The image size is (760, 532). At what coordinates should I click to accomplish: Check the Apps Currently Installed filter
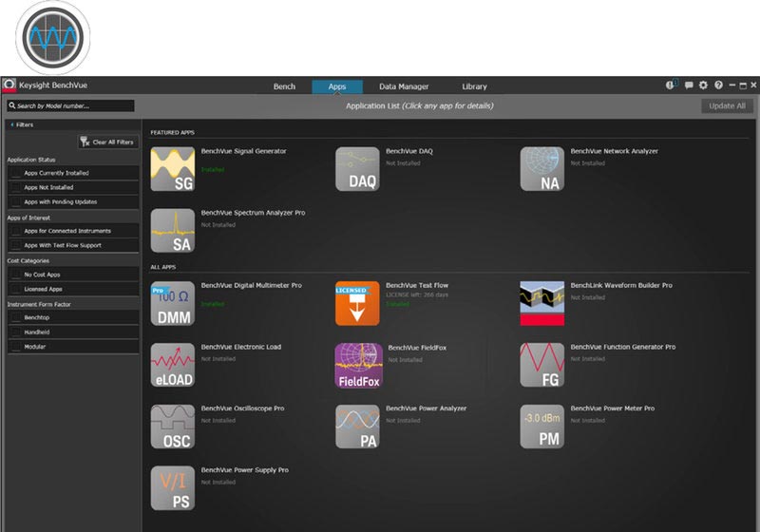point(16,173)
